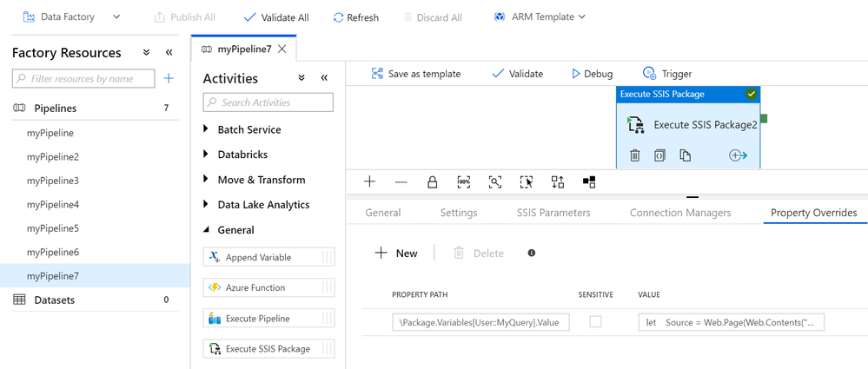Image resolution: width=868 pixels, height=369 pixels.
Task: Click the zoom to 100% icon
Action: 464,181
